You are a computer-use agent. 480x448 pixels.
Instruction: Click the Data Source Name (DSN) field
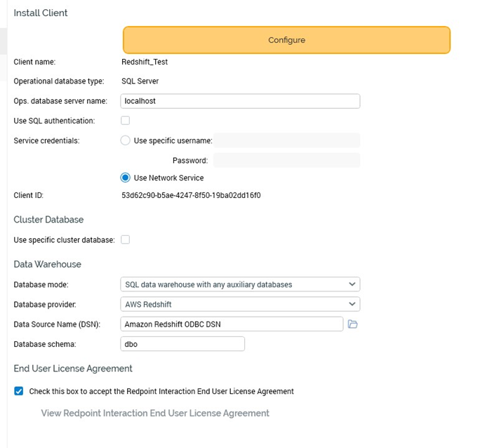pos(232,324)
